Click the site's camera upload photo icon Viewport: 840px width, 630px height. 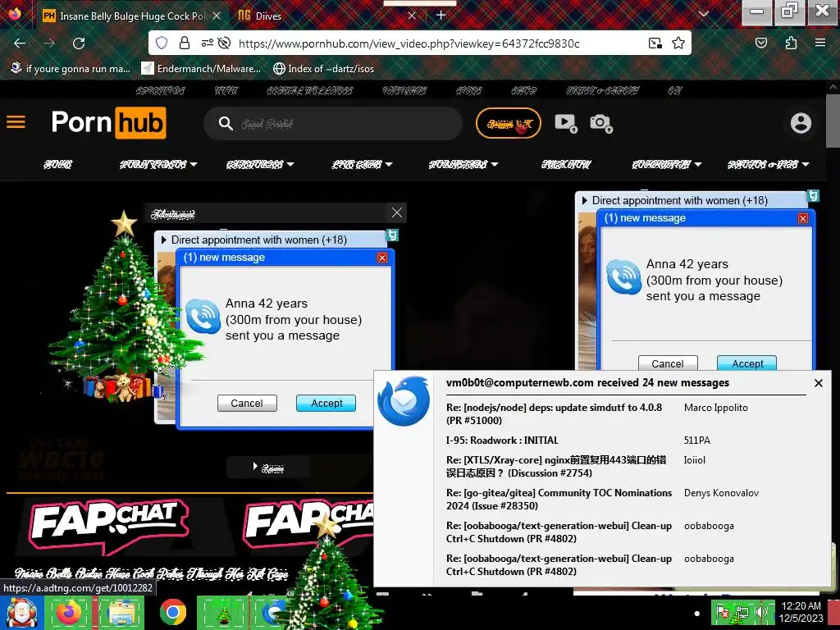click(601, 123)
